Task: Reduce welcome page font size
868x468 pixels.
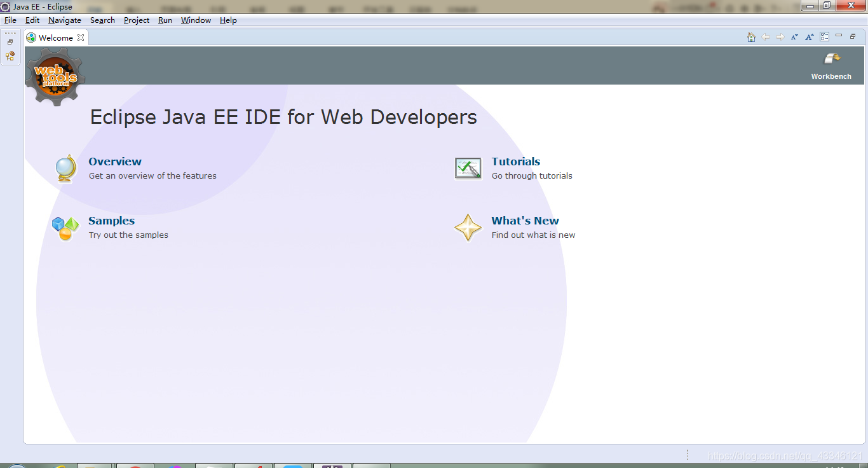Action: pyautogui.click(x=795, y=37)
